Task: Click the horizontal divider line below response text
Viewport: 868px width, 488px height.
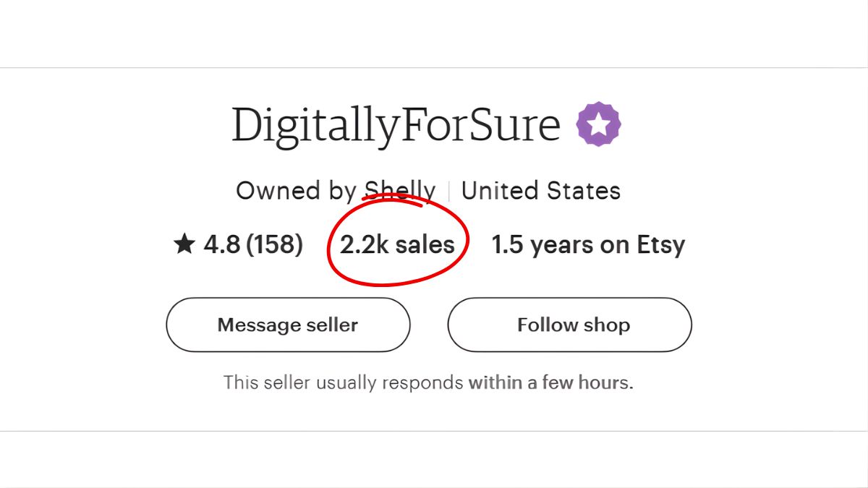Action: (x=434, y=431)
